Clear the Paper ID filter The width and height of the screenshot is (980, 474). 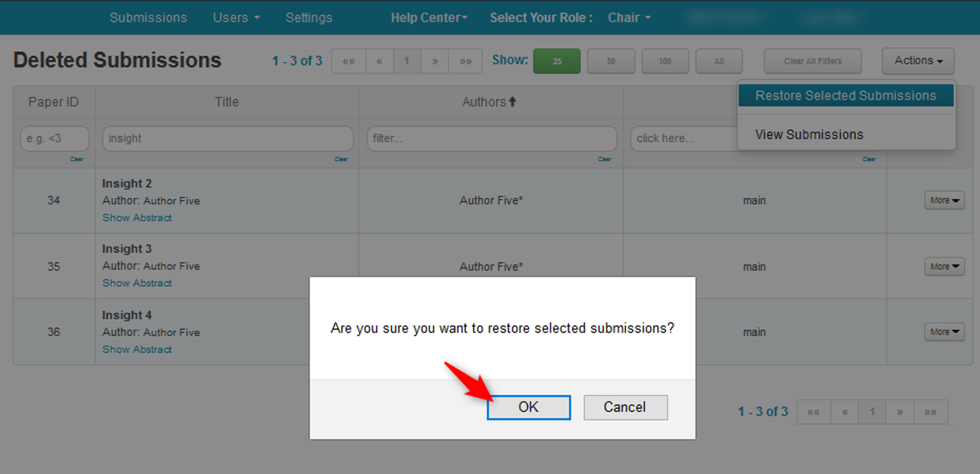tap(77, 160)
